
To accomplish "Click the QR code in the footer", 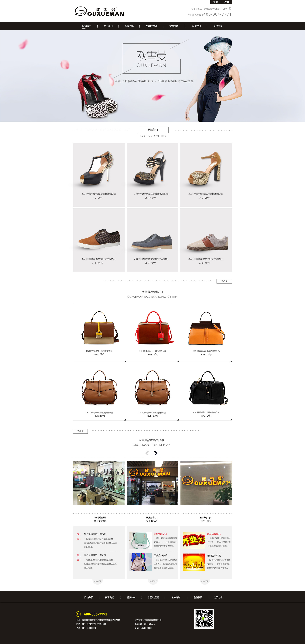I will [204, 619].
